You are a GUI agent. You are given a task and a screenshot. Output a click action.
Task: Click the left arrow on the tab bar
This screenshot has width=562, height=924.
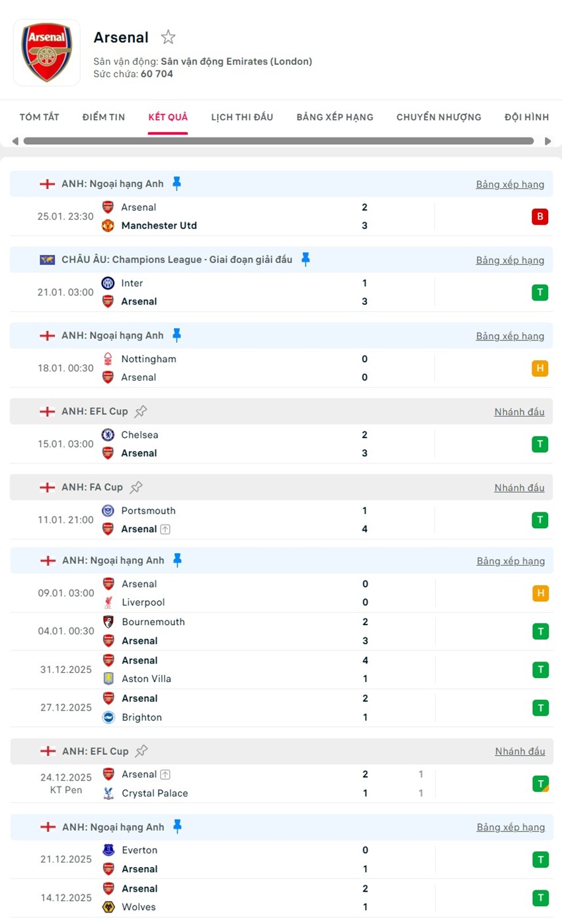coord(15,140)
